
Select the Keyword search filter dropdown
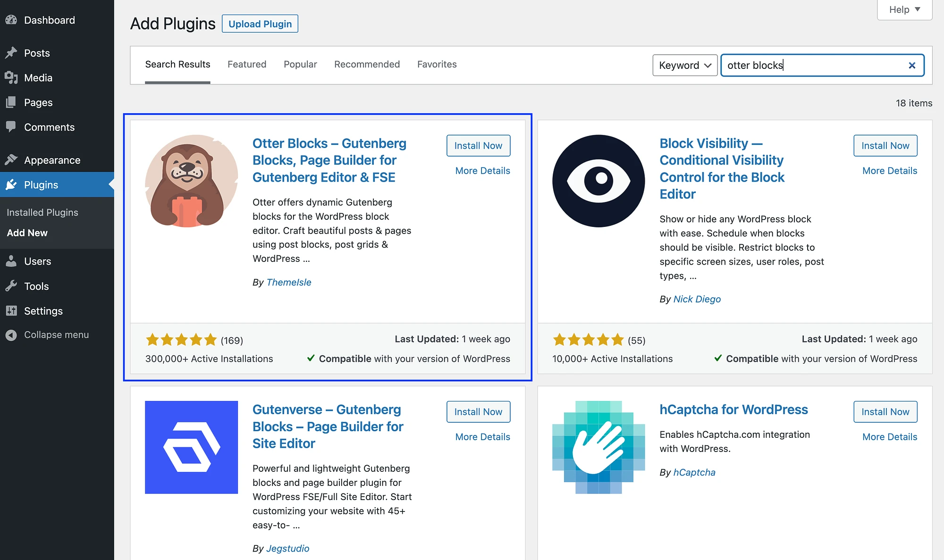click(x=683, y=65)
